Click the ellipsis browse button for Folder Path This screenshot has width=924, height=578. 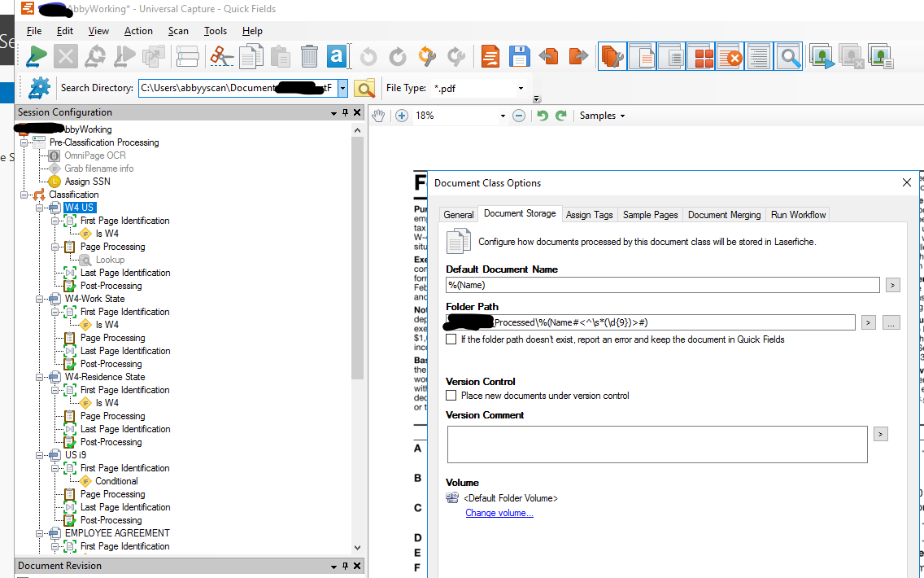click(x=891, y=322)
